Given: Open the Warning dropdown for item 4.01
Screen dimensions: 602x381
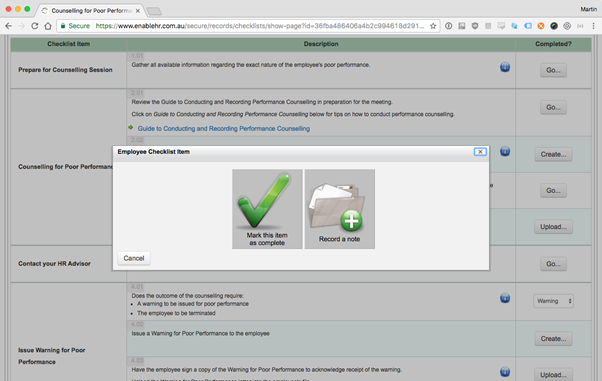Looking at the screenshot, I should [553, 301].
